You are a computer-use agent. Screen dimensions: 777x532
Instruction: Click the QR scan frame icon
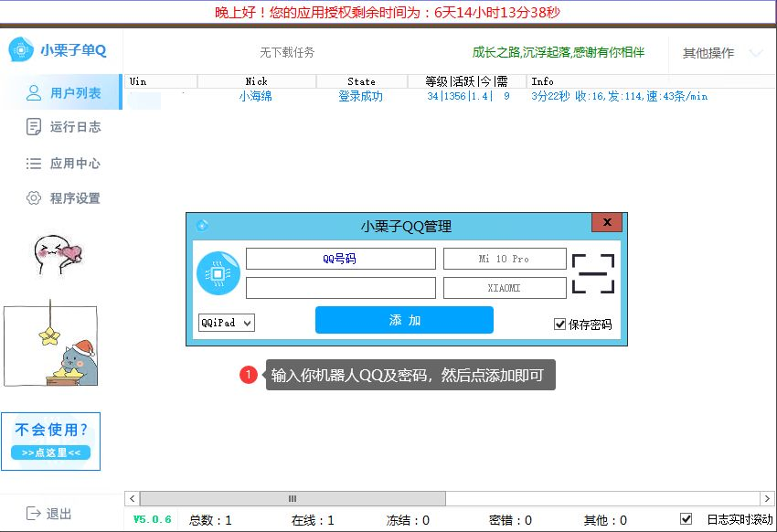pos(593,273)
